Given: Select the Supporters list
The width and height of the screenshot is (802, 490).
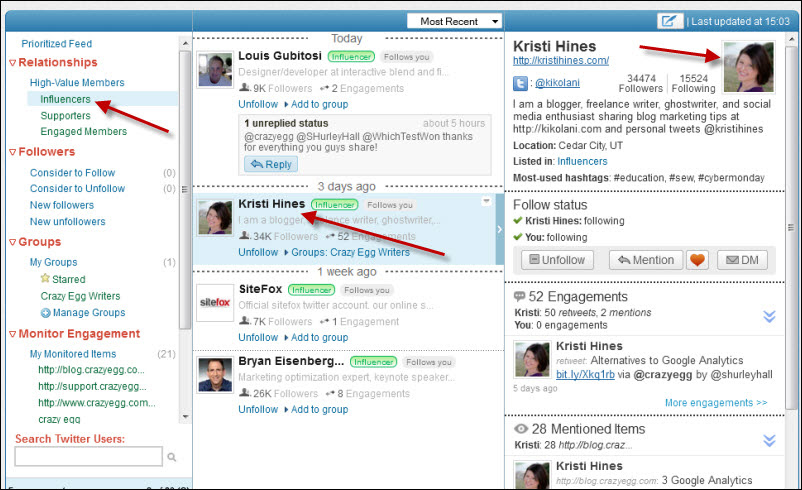Looking at the screenshot, I should point(65,116).
